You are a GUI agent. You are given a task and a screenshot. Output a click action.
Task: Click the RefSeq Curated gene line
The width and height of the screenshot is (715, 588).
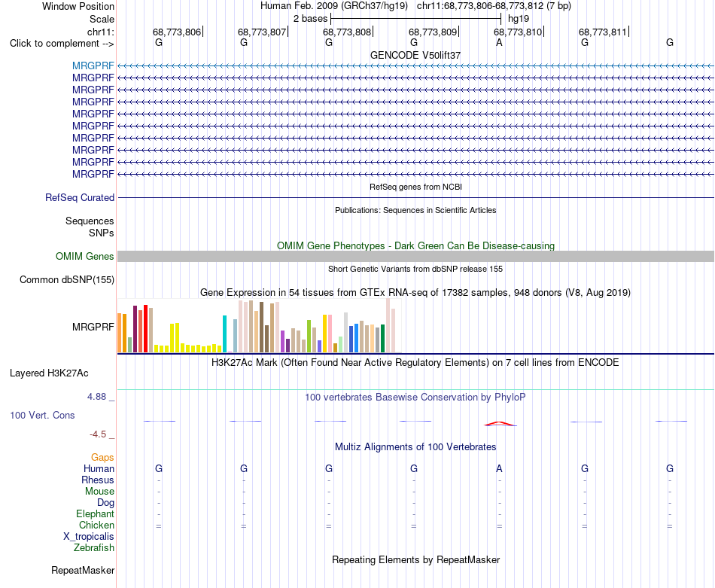pyautogui.click(x=416, y=197)
